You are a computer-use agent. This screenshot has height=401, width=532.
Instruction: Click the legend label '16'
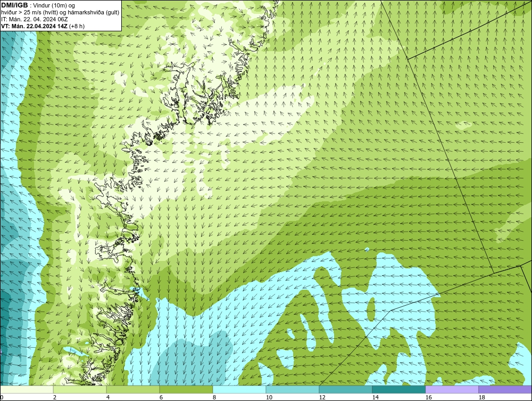[428, 397]
